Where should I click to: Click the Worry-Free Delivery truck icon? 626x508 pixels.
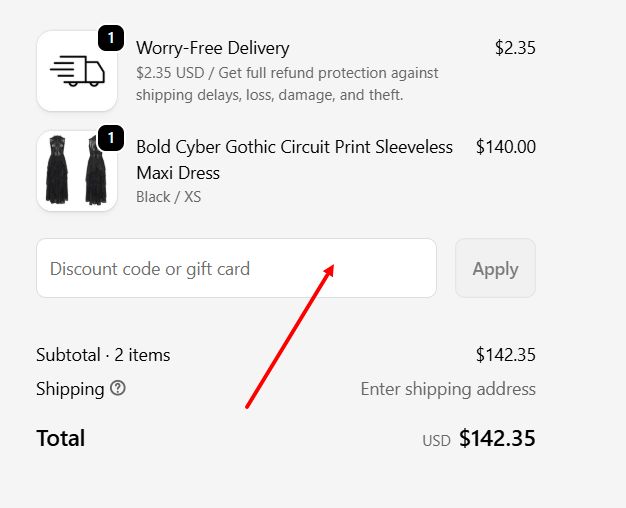pyautogui.click(x=77, y=71)
